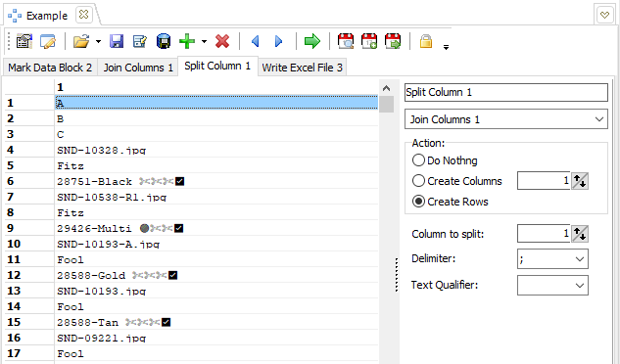Viewport: 620px width, 364px height.
Task: Click the blue floppy save icon
Action: (117, 41)
